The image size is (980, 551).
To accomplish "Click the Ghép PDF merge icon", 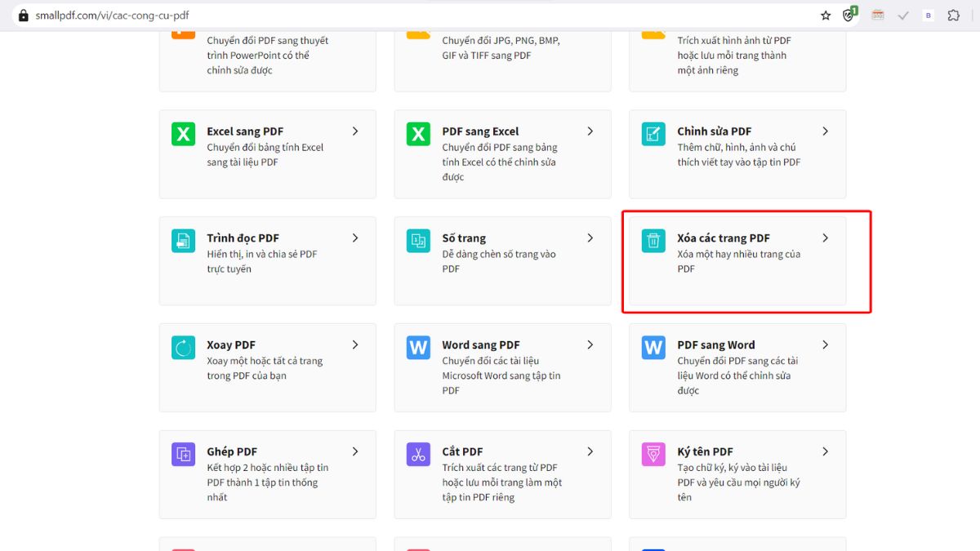I will pos(183,455).
